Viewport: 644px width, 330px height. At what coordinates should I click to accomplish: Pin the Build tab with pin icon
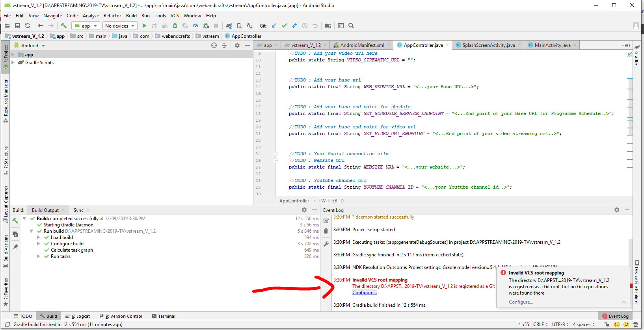(15, 247)
